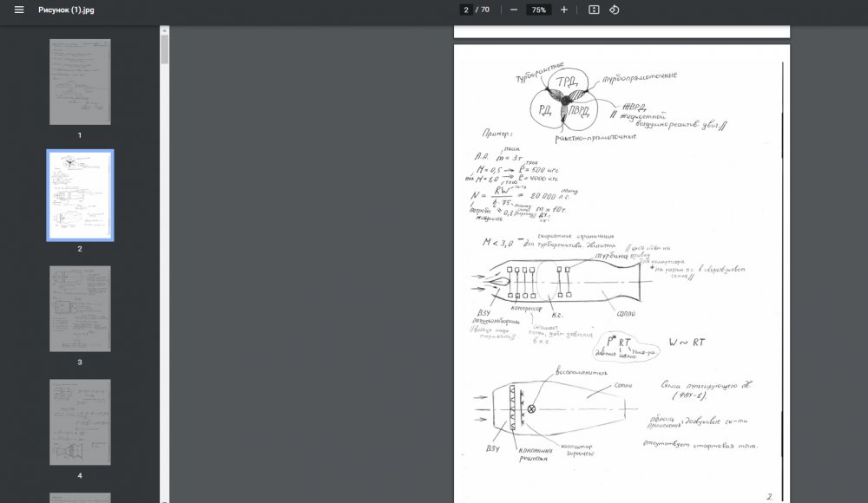Go to the page 4 thumbnail
Viewport: 868px width, 503px height.
(x=80, y=421)
